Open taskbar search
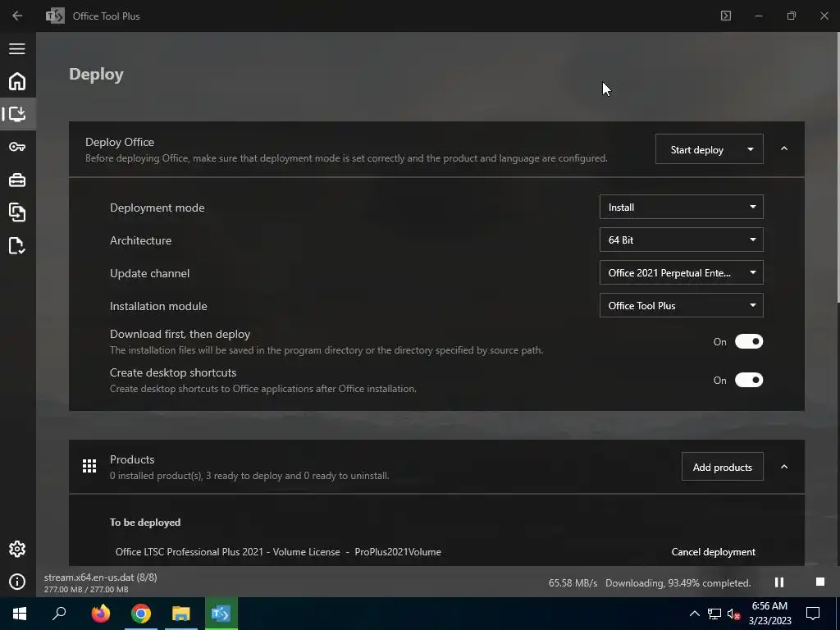The image size is (840, 630). pyautogui.click(x=59, y=614)
